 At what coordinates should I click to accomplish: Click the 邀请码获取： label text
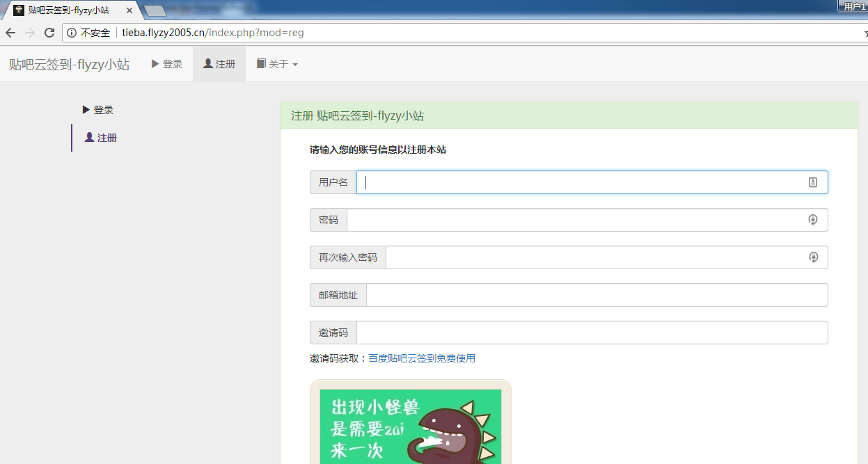click(x=339, y=358)
